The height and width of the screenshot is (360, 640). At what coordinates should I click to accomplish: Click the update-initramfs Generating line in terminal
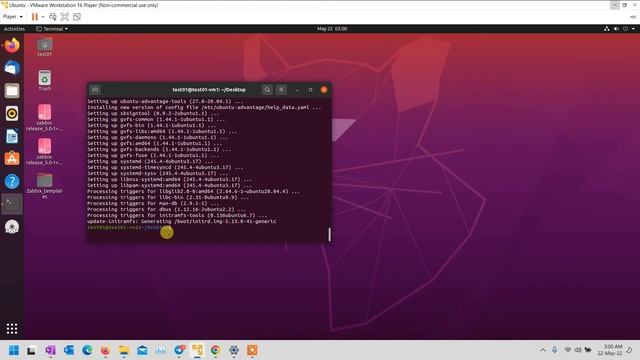click(182, 221)
